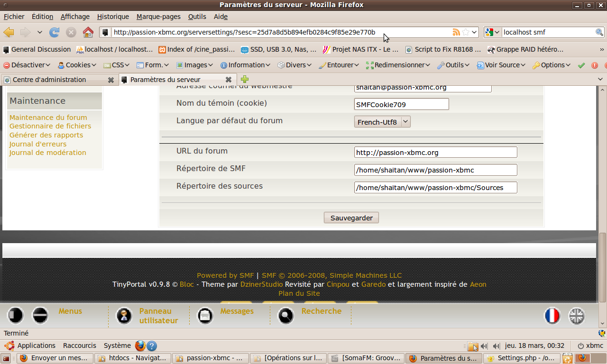This screenshot has width=607, height=364.
Task: Click the cookie name field SMFCookie709
Action: (x=402, y=104)
